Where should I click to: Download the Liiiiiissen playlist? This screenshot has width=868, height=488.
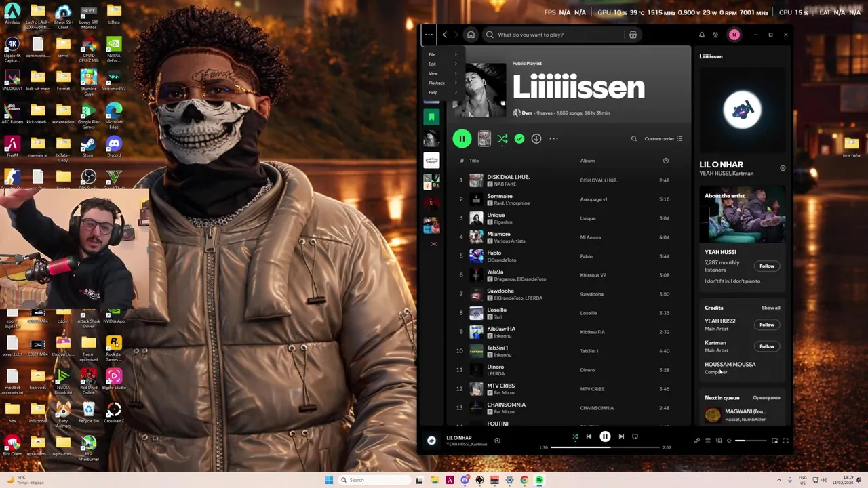click(536, 138)
